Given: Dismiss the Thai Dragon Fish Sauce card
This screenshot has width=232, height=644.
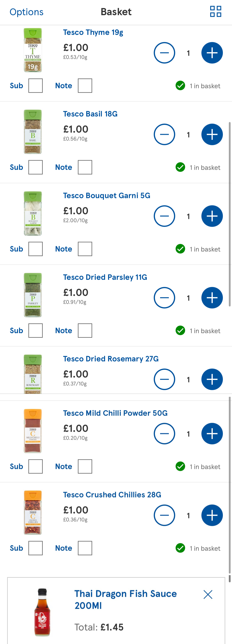Looking at the screenshot, I should pyautogui.click(x=208, y=594).
